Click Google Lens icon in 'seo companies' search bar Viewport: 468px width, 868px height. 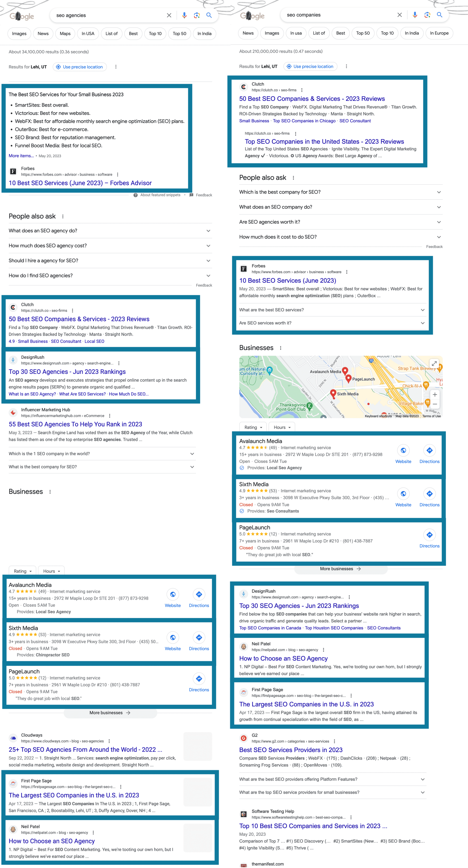427,15
